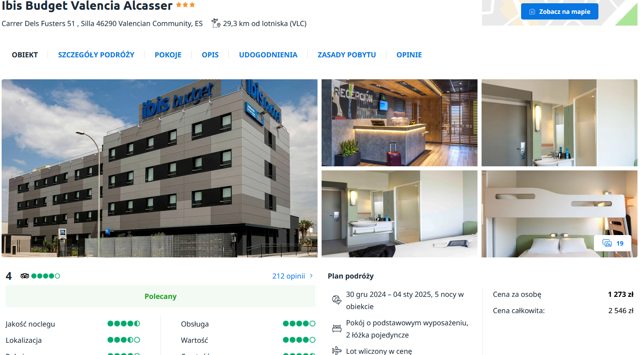The height and width of the screenshot is (355, 644).
Task: Click the map icon inside Zobacz na mapie
Action: (532, 12)
